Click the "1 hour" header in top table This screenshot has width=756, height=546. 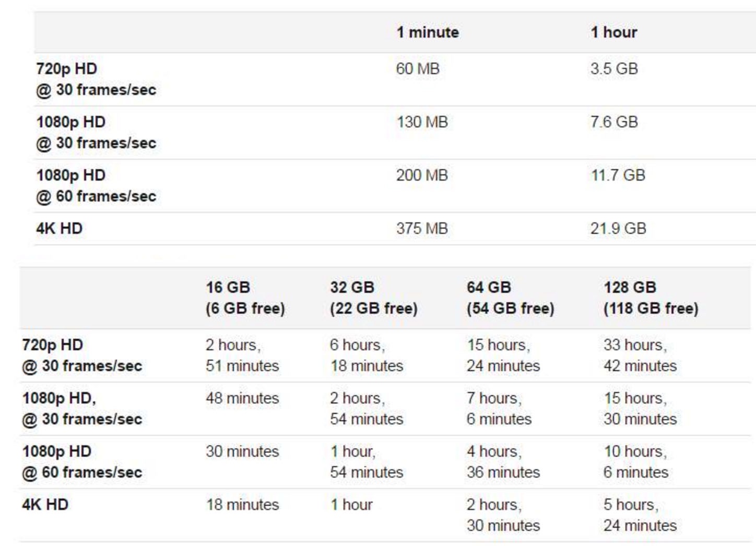click(613, 32)
